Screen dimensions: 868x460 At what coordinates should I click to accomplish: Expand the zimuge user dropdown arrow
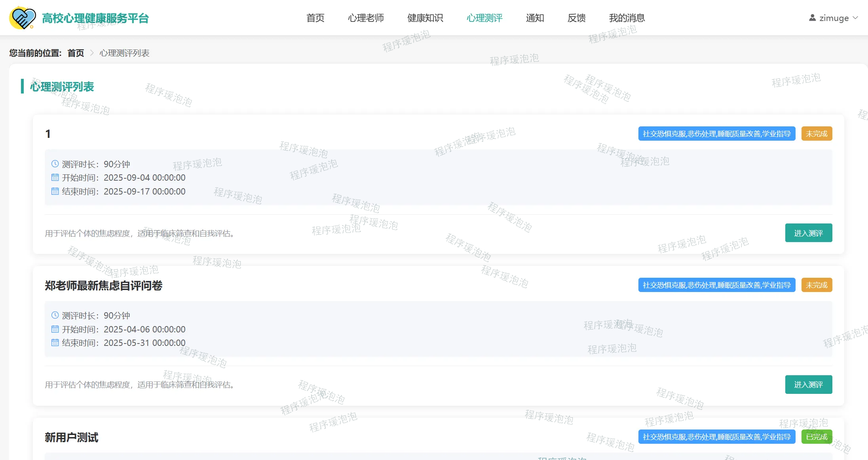(855, 18)
